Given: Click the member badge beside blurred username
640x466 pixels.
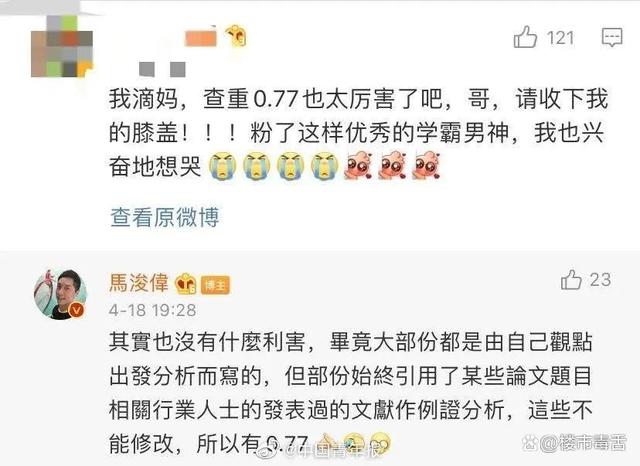Looking at the screenshot, I should pyautogui.click(x=237, y=35).
